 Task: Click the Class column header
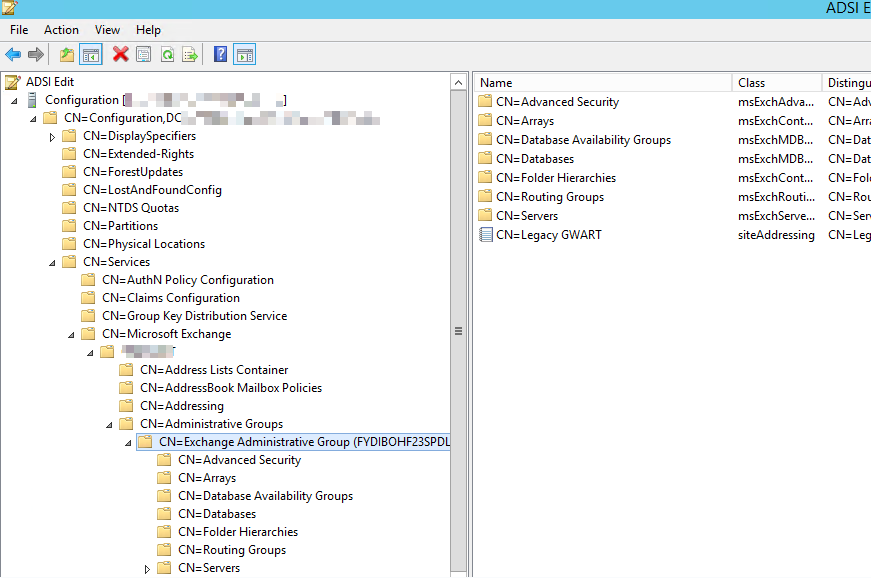776,82
